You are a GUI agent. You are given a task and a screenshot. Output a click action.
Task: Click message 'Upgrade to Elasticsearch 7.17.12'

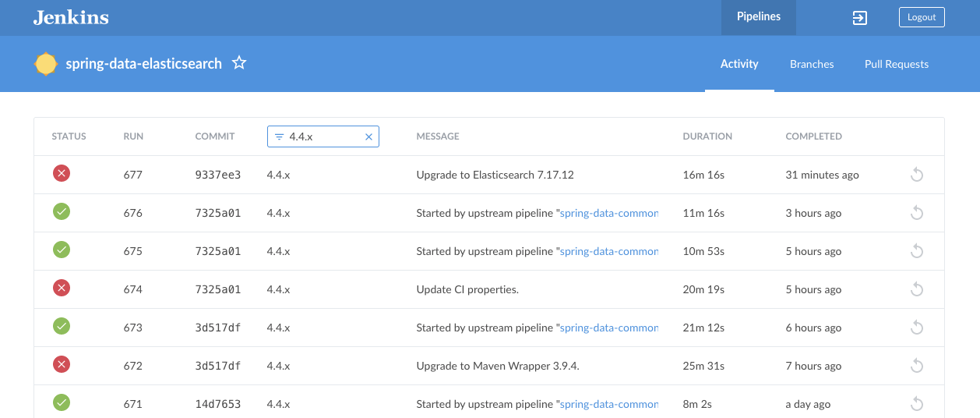pyautogui.click(x=495, y=175)
